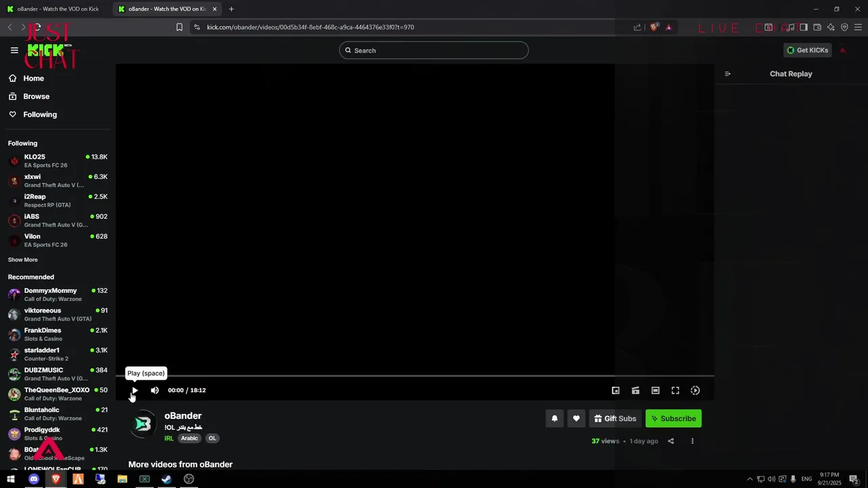868x488 pixels.
Task: Open OBS Studio from taskbar
Action: [x=189, y=479]
